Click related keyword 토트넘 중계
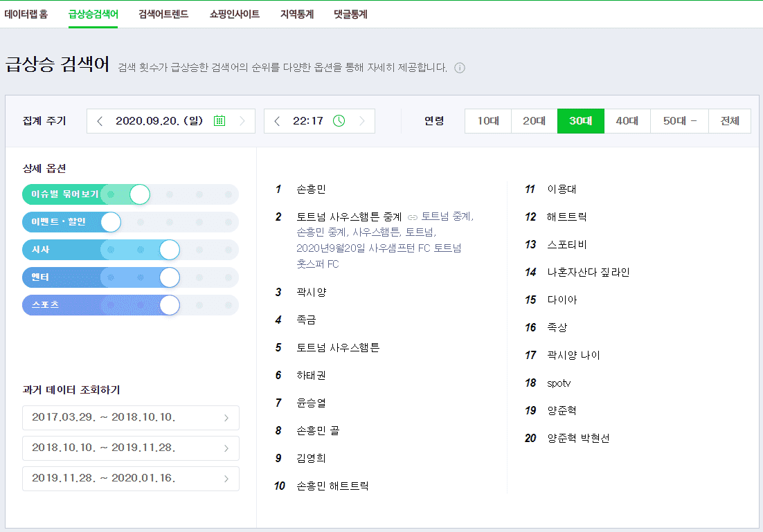 [447, 217]
